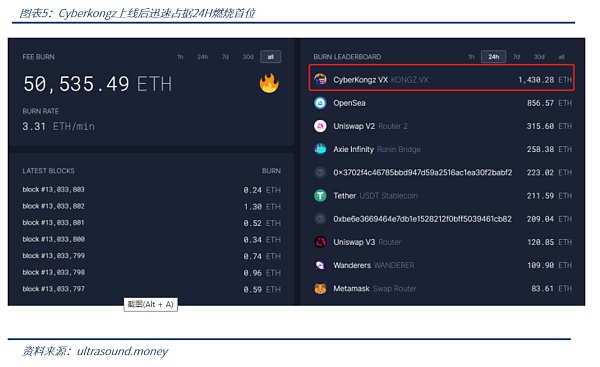This screenshot has height=367, width=600.
Task: Click the Tether logo icon
Action: 320,196
